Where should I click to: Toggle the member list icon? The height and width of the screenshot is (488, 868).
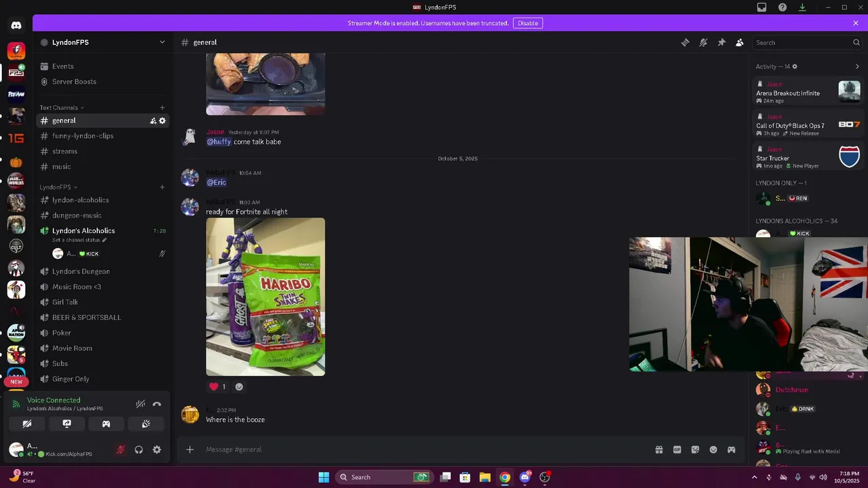[740, 42]
